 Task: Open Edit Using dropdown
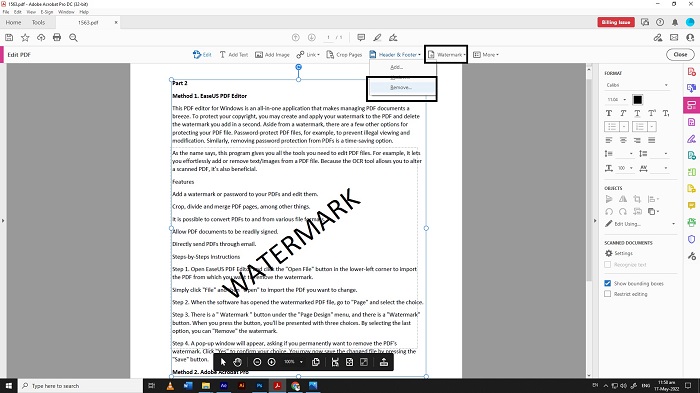click(x=640, y=224)
